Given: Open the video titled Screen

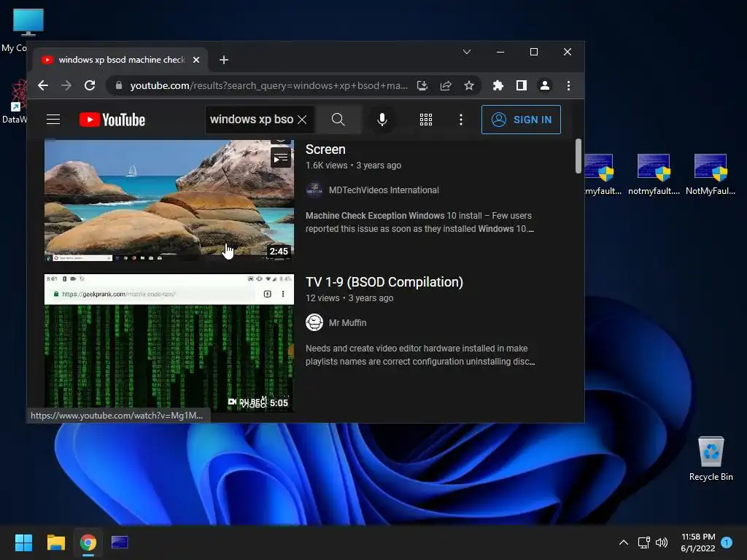Looking at the screenshot, I should coord(325,149).
